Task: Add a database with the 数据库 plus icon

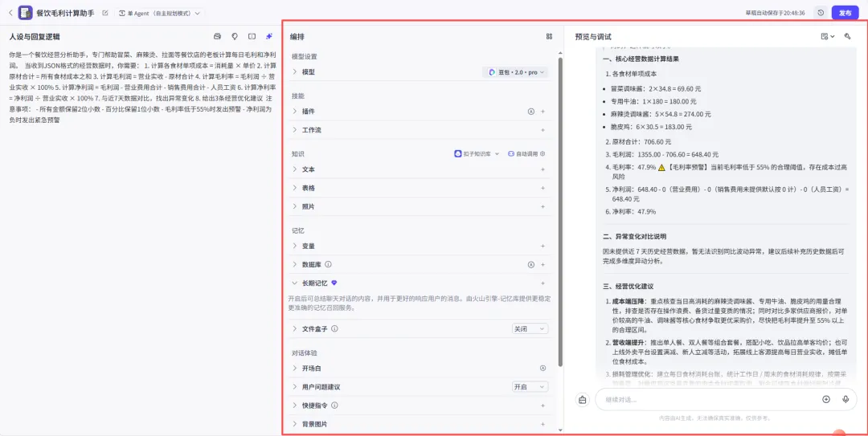Action: (x=542, y=265)
